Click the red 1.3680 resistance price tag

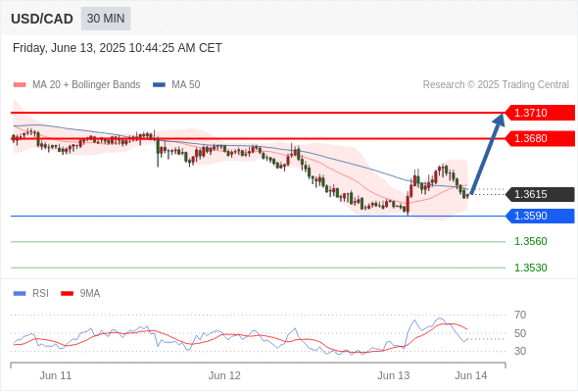(540, 138)
